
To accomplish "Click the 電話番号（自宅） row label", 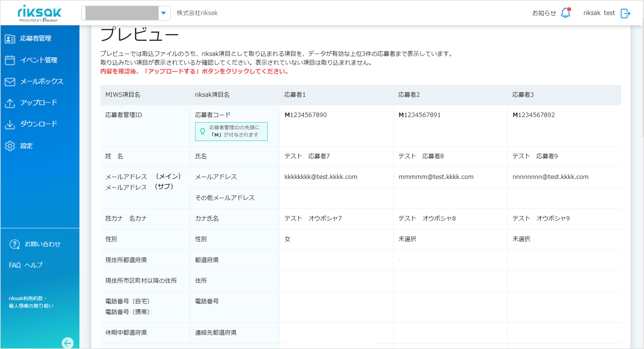I will click(x=128, y=301).
